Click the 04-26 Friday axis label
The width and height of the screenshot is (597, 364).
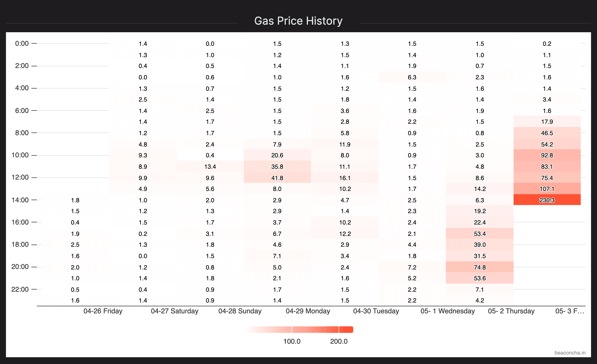[103, 311]
